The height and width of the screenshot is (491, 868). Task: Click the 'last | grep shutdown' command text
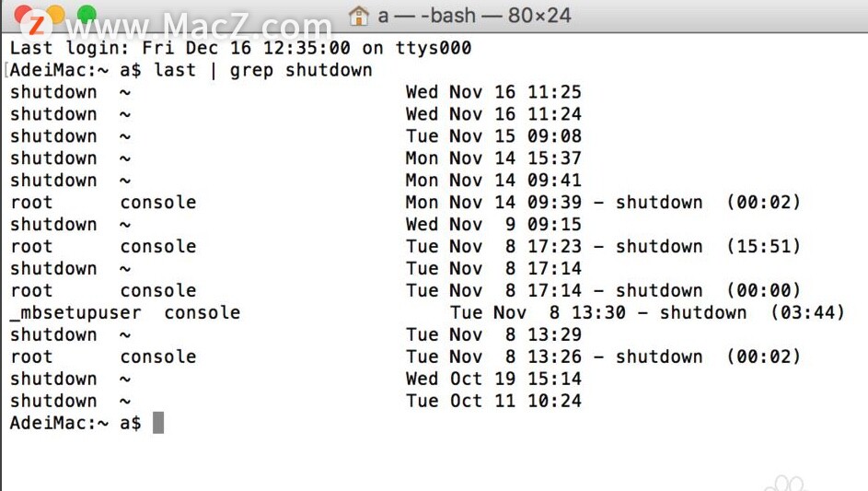pos(263,70)
